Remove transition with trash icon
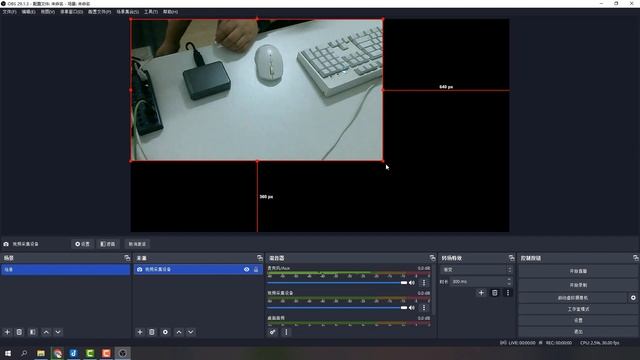 pyautogui.click(x=495, y=293)
